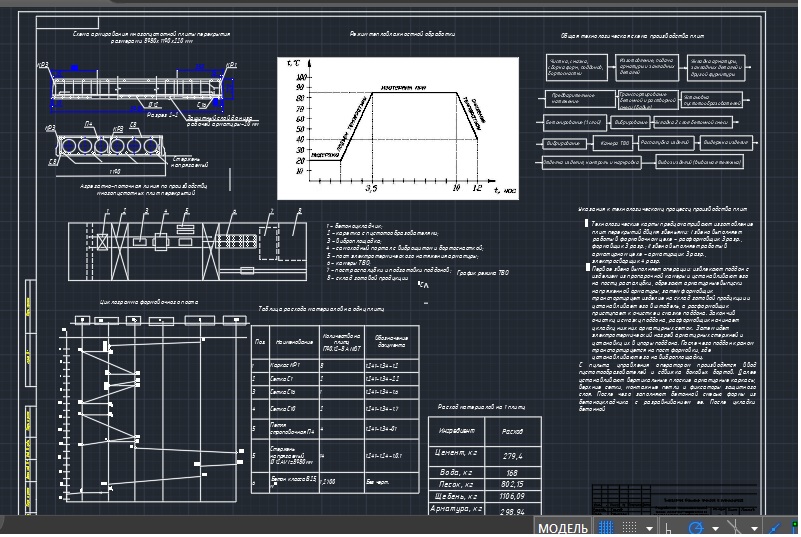This screenshot has height=537, width=801.
Task: Open the snap mode settings dropdown arrow
Action: point(649,529)
